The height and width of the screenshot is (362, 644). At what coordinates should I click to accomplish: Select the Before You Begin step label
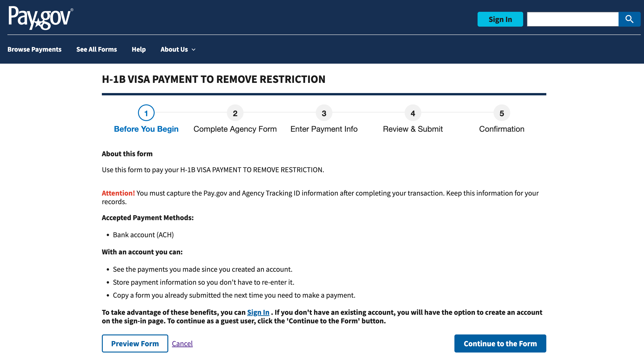(146, 129)
